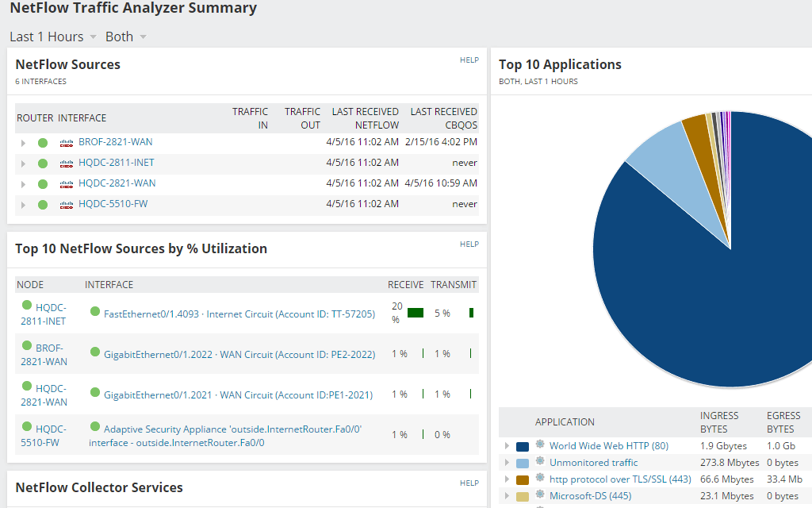Click the Cisco icon next to HQDC-2821-WAN
This screenshot has width=812, height=508.
point(66,183)
